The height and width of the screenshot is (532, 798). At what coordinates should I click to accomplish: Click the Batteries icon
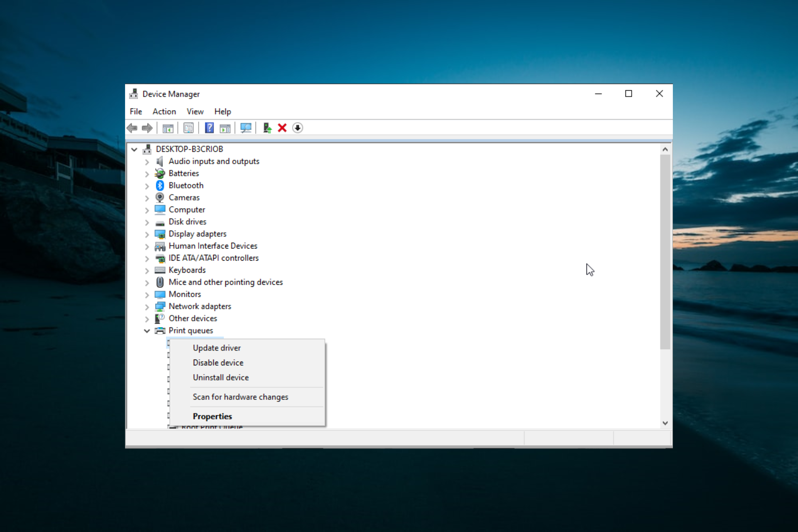coord(160,173)
